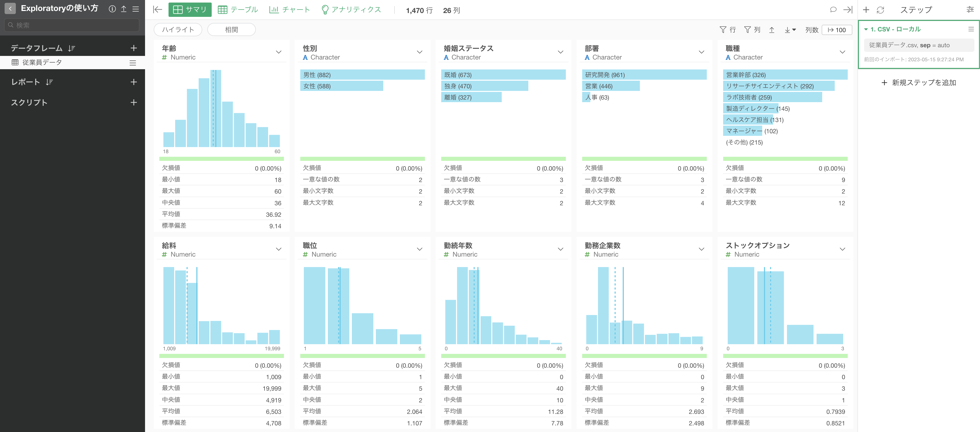The height and width of the screenshot is (432, 980).
Task: Open 職種 column dropdown menu
Action: (842, 53)
